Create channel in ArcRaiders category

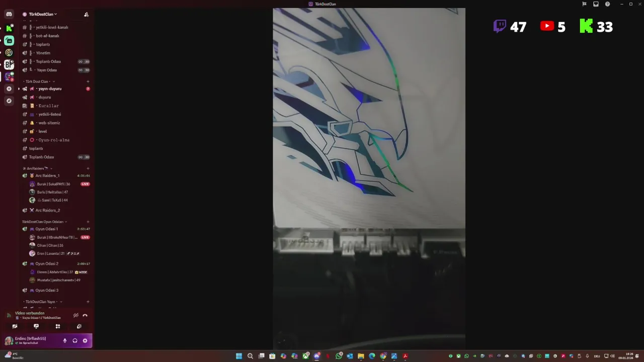(x=88, y=168)
